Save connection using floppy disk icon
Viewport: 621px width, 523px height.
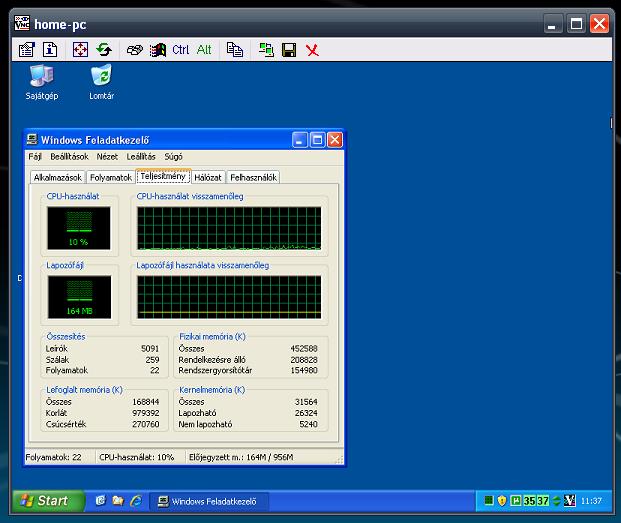[289, 50]
